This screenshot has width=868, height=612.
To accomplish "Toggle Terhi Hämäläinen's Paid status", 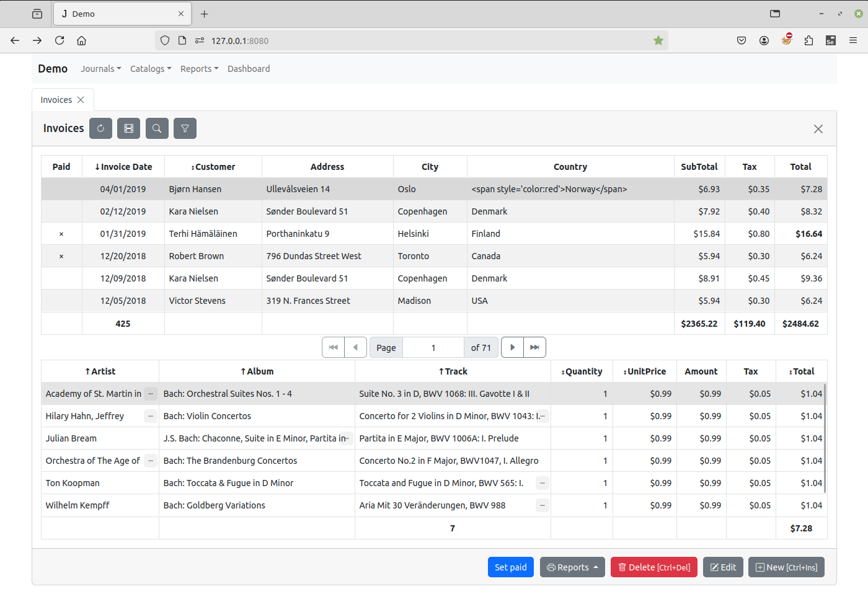I will tap(61, 233).
